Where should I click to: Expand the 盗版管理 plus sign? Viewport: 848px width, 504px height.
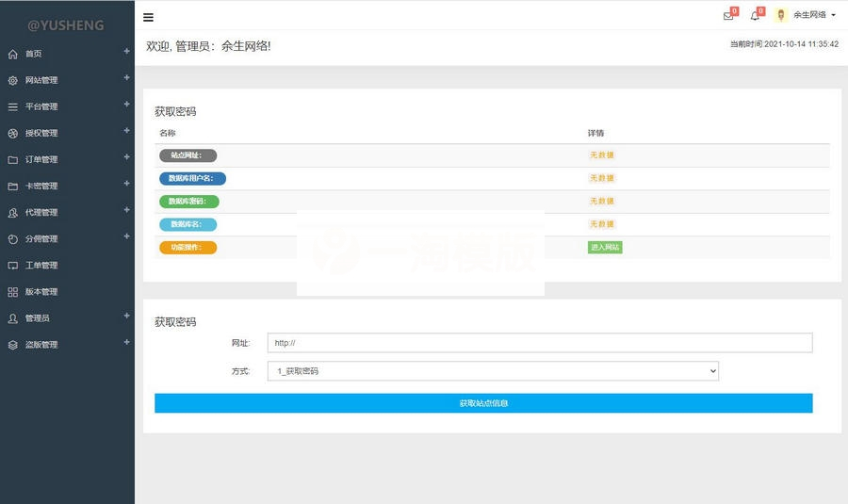[126, 343]
